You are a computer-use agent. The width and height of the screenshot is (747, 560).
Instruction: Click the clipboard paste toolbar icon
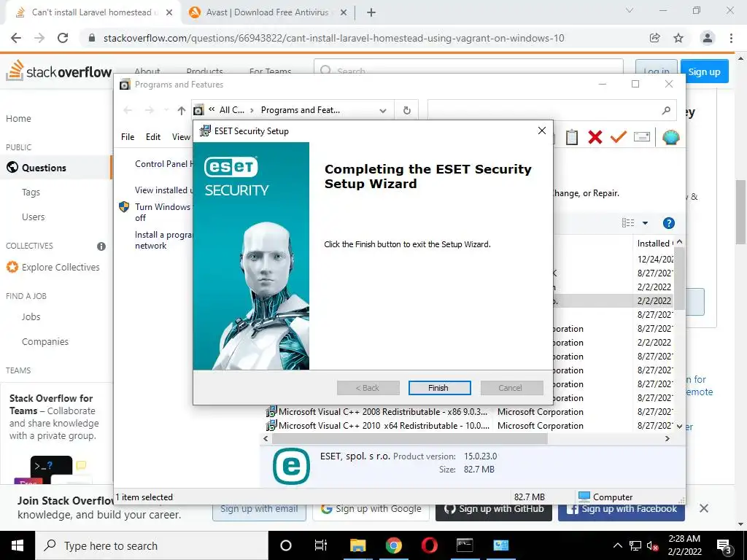pos(572,137)
